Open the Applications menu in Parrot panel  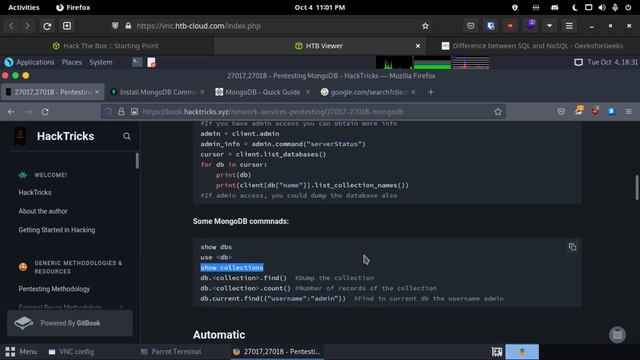[x=29, y=62]
